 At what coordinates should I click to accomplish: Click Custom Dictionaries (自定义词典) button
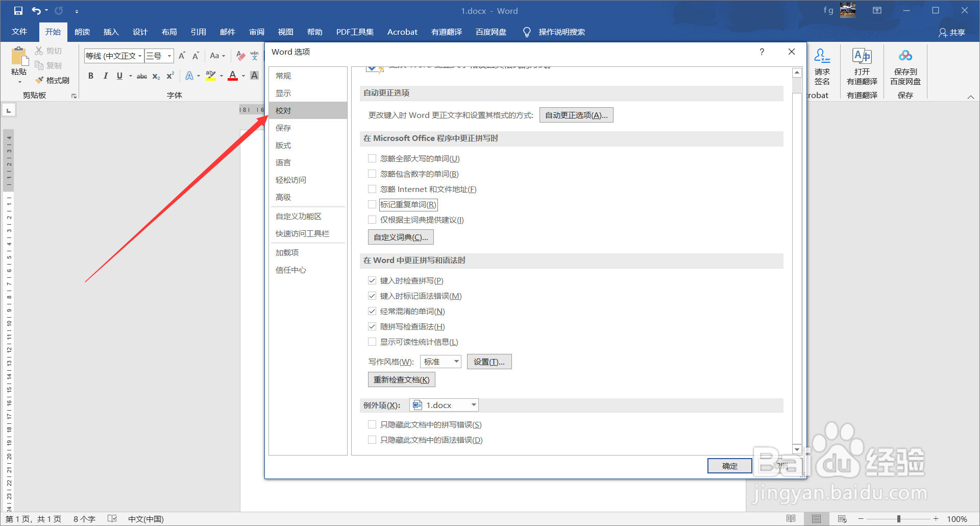pyautogui.click(x=401, y=237)
